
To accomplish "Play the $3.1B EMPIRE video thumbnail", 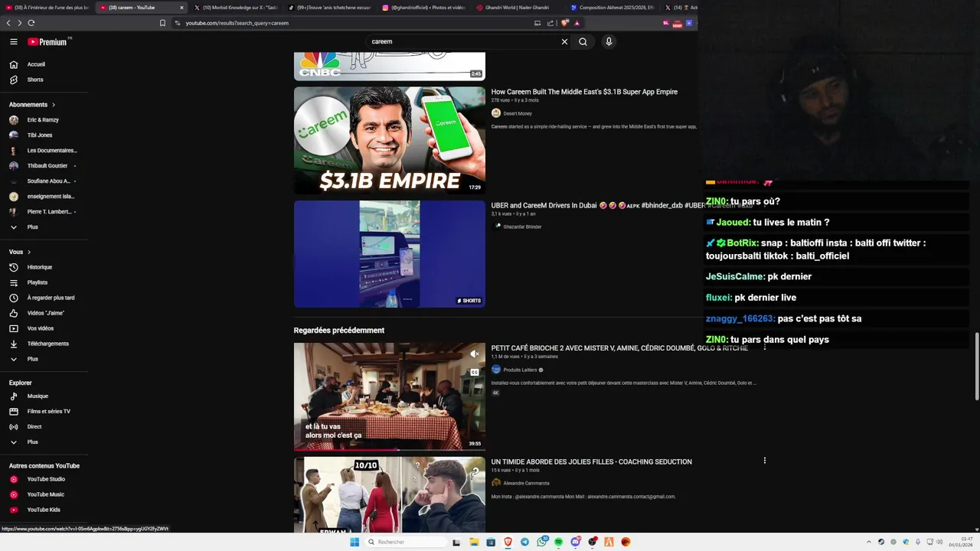I will pos(390,140).
